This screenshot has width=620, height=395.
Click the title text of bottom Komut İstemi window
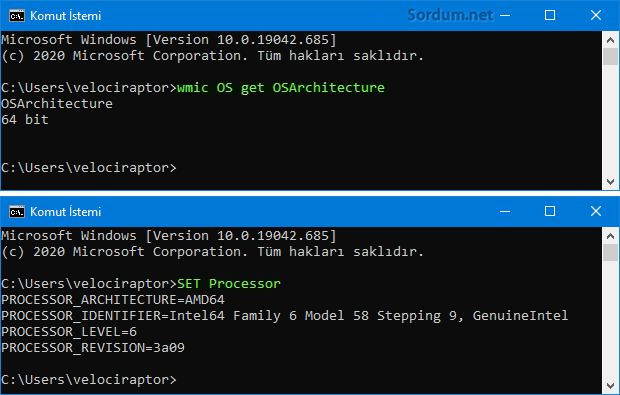[x=66, y=212]
